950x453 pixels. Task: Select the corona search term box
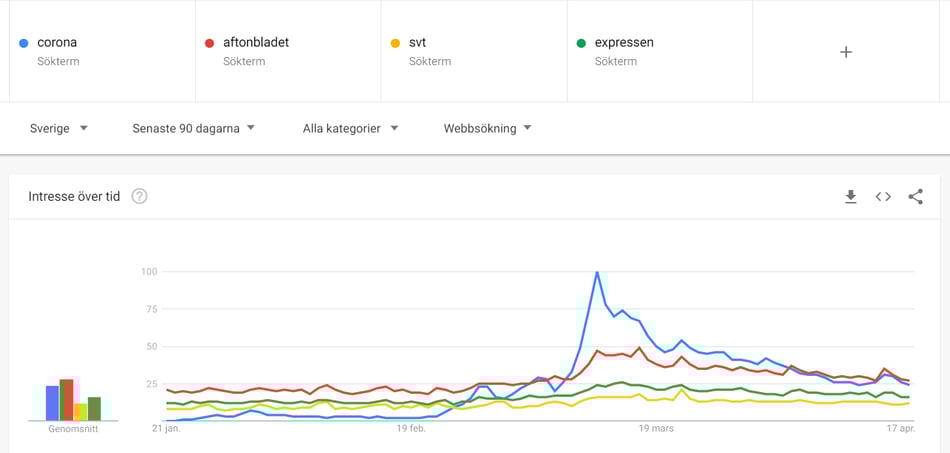pos(57,43)
